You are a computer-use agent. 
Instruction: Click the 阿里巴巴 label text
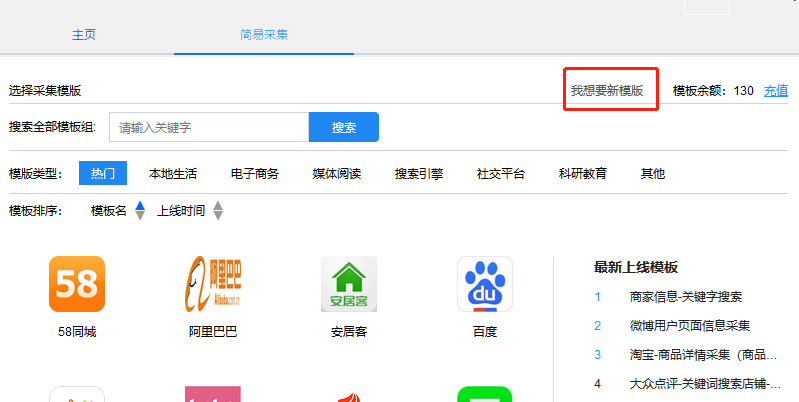(x=213, y=332)
